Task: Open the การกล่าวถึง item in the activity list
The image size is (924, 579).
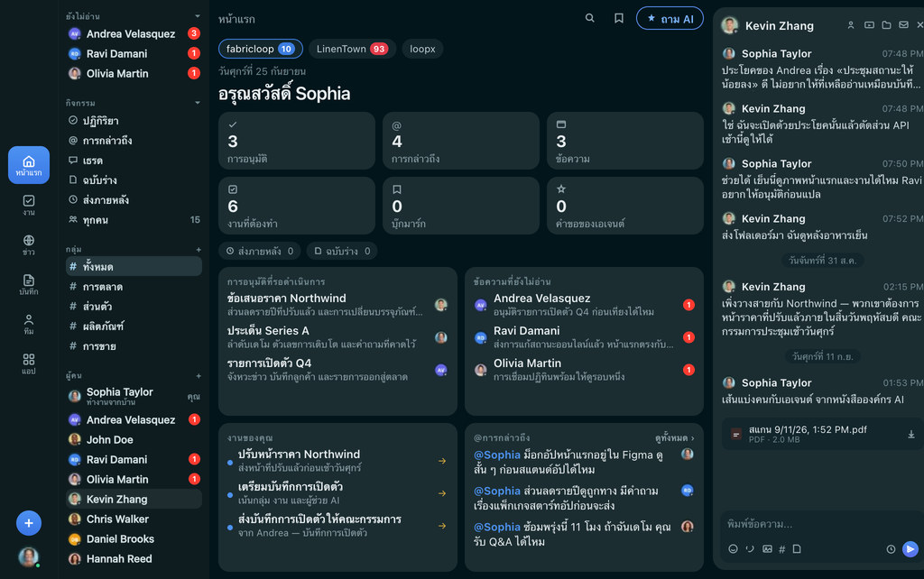Action: tap(134, 140)
